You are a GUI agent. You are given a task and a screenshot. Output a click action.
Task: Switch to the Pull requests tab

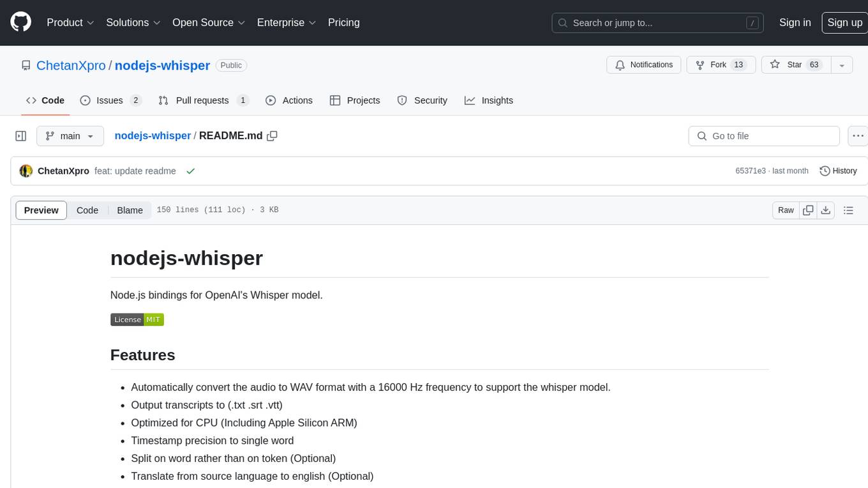click(x=203, y=100)
